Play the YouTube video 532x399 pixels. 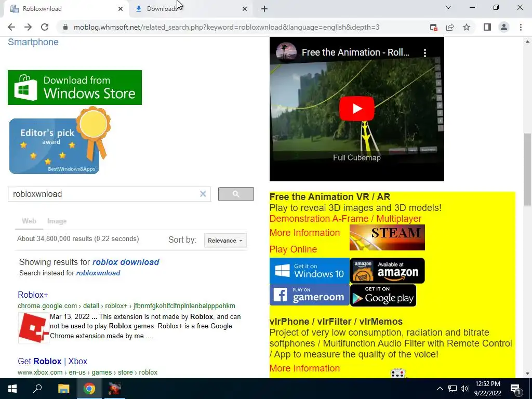pos(356,109)
